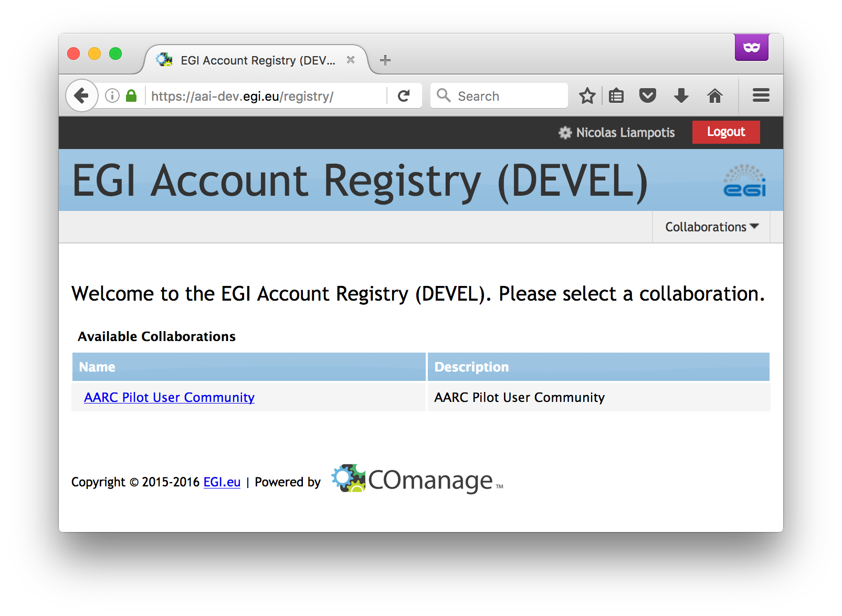Click the yellow minimize window button
The height and width of the screenshot is (616, 842).
[x=94, y=54]
